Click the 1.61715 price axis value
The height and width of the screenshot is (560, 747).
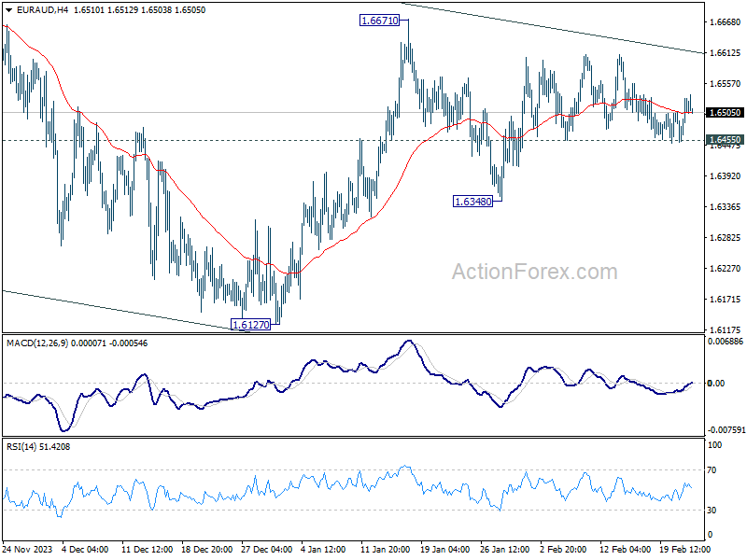point(726,299)
